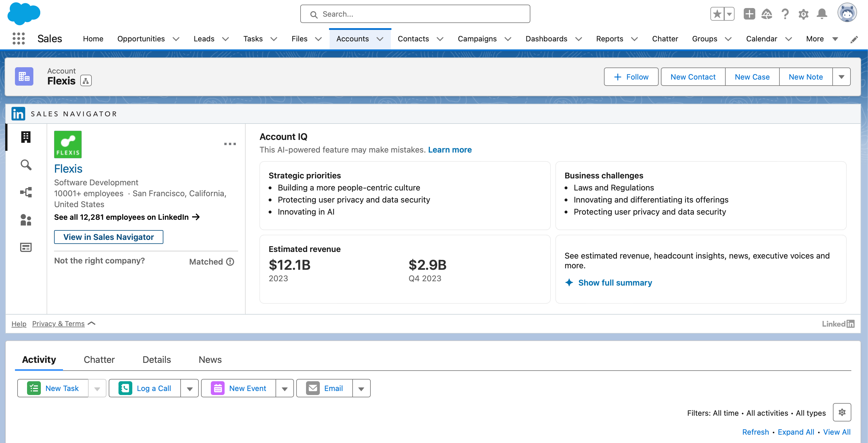Viewport: 868px width, 443px height.
Task: Open activity timeline settings gear
Action: 842,412
